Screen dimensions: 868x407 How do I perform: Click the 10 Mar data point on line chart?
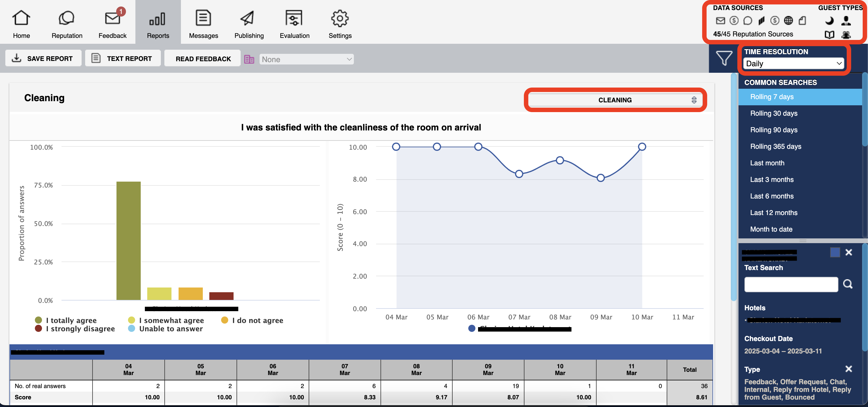pyautogui.click(x=642, y=147)
